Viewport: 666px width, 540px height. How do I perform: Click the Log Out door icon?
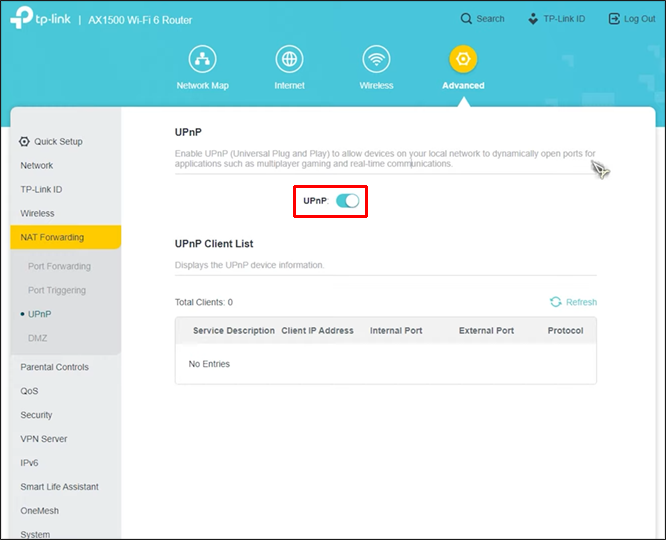pyautogui.click(x=614, y=19)
